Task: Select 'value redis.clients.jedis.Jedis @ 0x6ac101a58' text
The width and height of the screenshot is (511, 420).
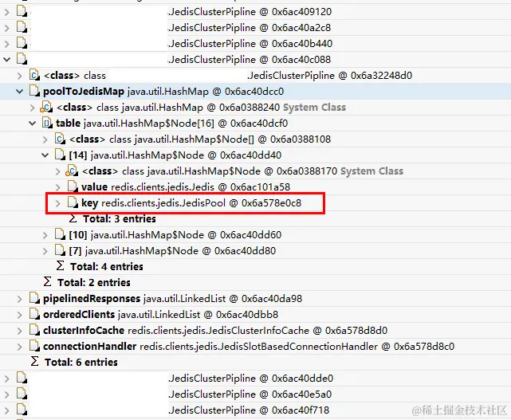Action: 186,187
